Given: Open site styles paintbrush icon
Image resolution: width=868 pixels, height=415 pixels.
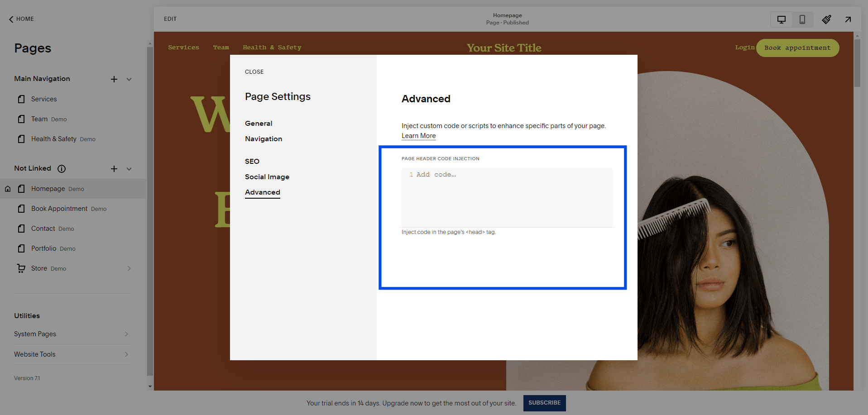Looking at the screenshot, I should pyautogui.click(x=827, y=19).
